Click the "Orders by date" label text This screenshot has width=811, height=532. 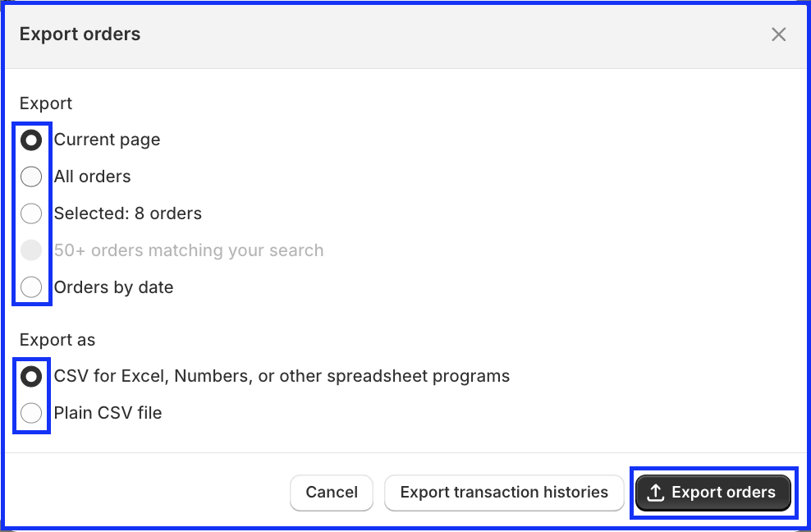[x=113, y=287]
